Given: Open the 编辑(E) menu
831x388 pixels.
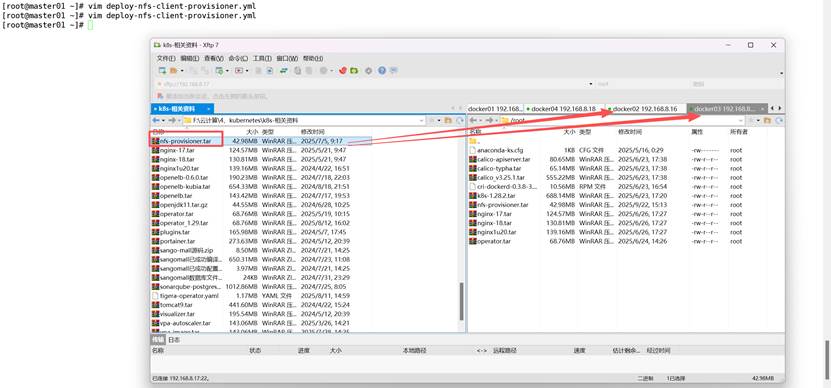Looking at the screenshot, I should pyautogui.click(x=190, y=58).
